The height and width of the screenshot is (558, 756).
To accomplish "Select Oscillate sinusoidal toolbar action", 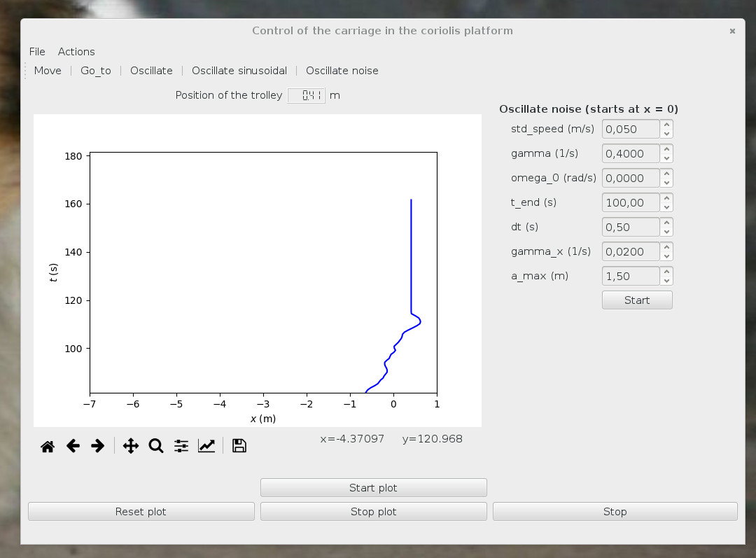I will pos(239,71).
